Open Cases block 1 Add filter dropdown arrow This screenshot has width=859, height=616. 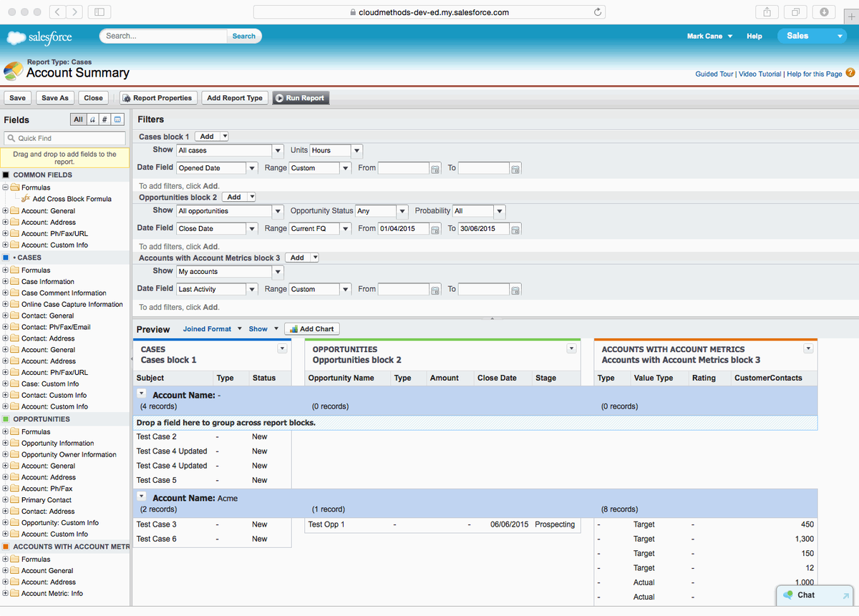pos(224,137)
